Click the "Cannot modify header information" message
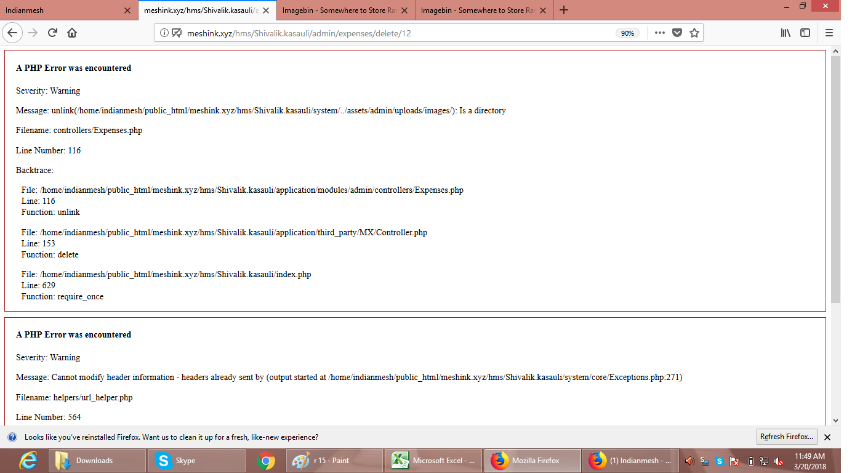The image size is (868, 473). [349, 378]
